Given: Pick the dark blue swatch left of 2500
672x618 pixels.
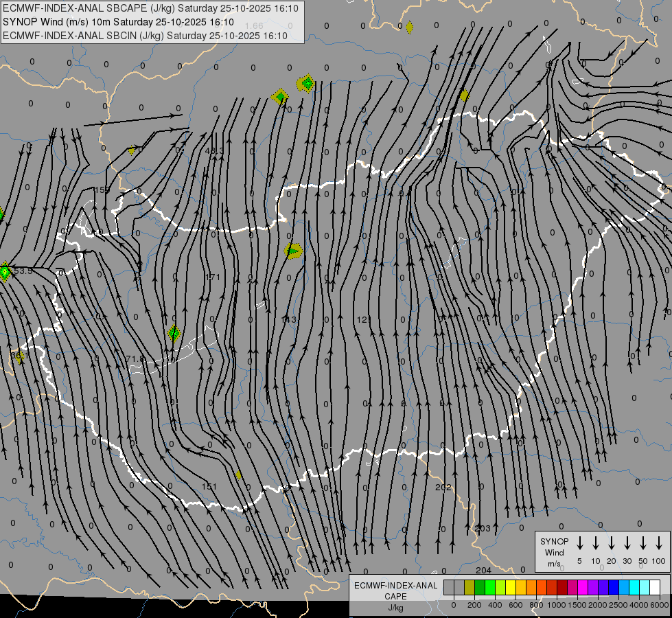Looking at the screenshot, I should tap(614, 587).
